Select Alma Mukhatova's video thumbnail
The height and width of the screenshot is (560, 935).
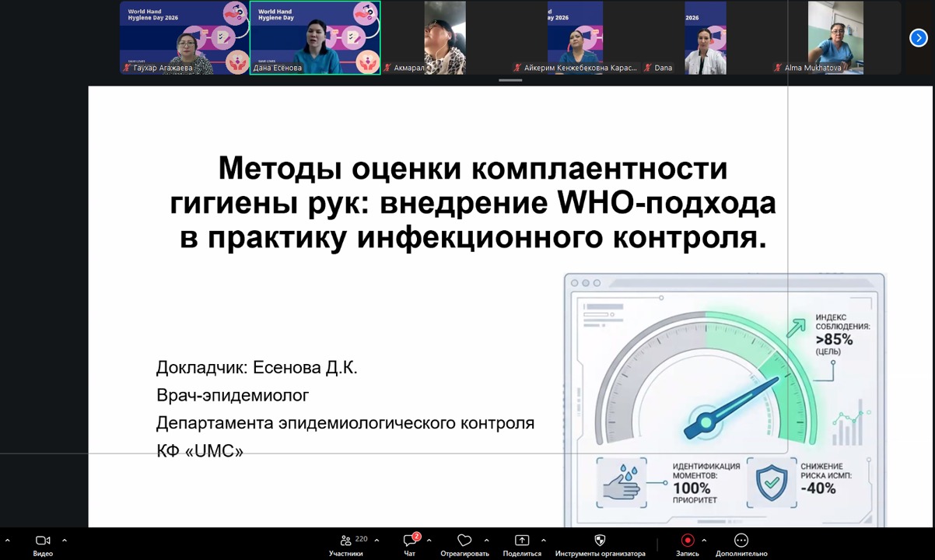tap(835, 37)
